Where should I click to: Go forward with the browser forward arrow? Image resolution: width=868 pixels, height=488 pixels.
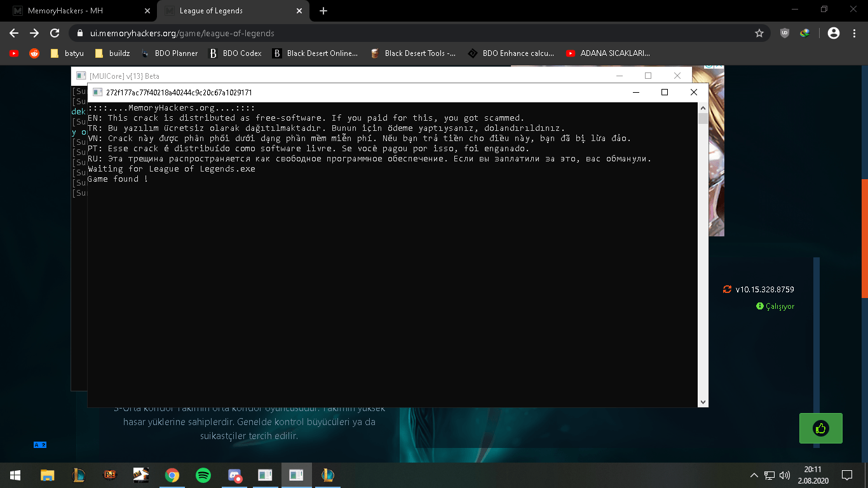(34, 33)
